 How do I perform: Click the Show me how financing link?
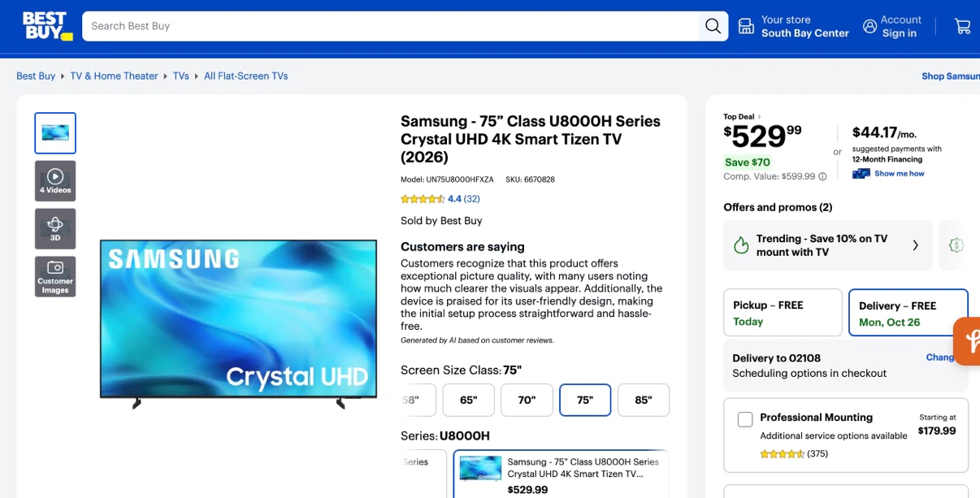tap(900, 173)
